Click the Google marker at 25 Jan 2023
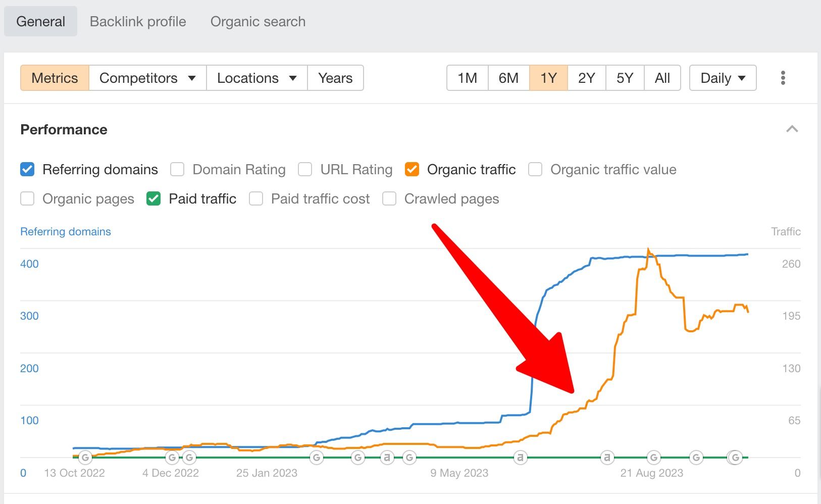The width and height of the screenshot is (821, 504). pyautogui.click(x=317, y=458)
